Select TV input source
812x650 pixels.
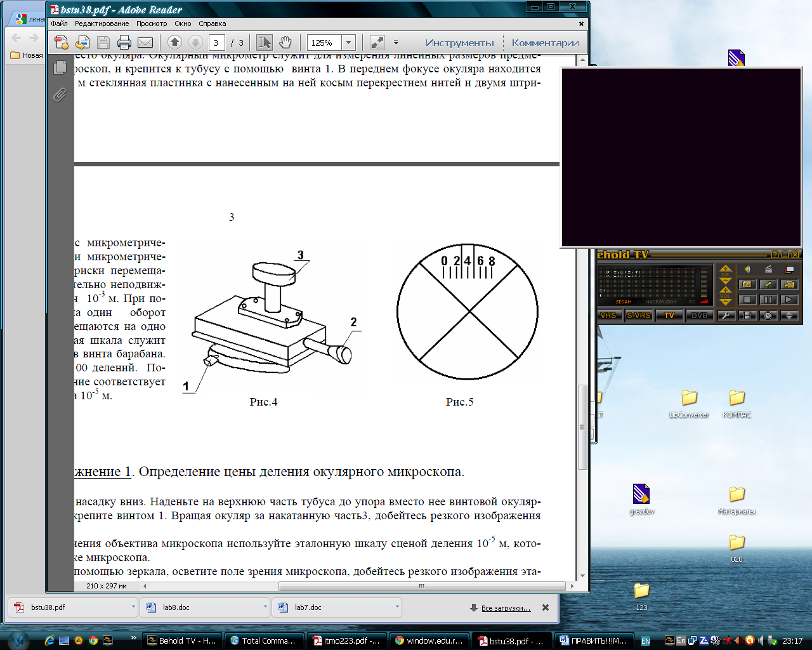click(669, 315)
